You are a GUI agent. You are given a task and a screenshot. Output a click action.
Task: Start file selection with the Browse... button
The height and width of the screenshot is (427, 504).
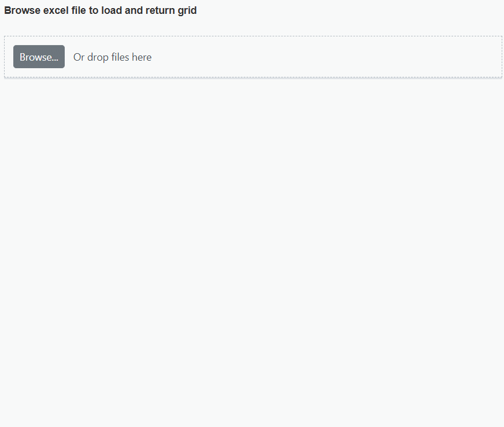tap(39, 57)
